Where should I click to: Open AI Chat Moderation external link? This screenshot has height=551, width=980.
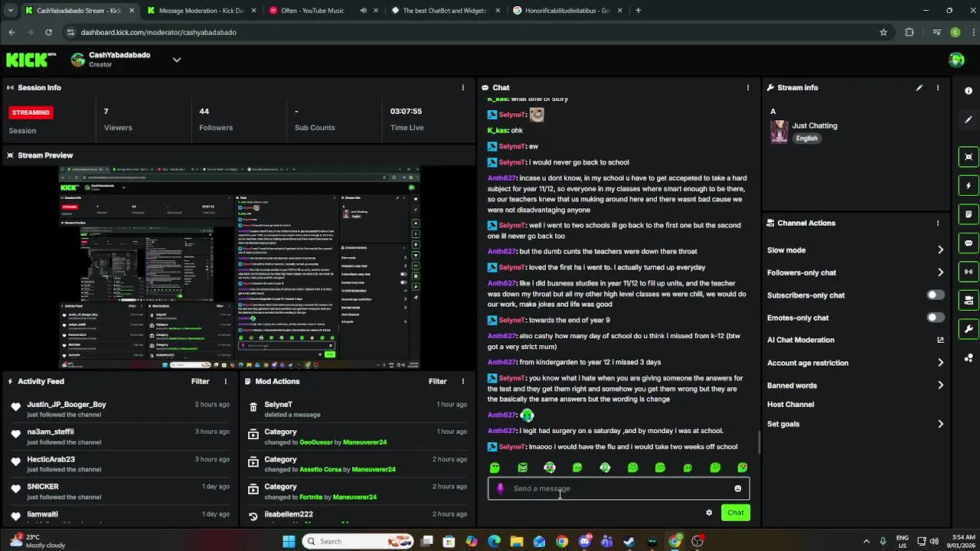940,340
